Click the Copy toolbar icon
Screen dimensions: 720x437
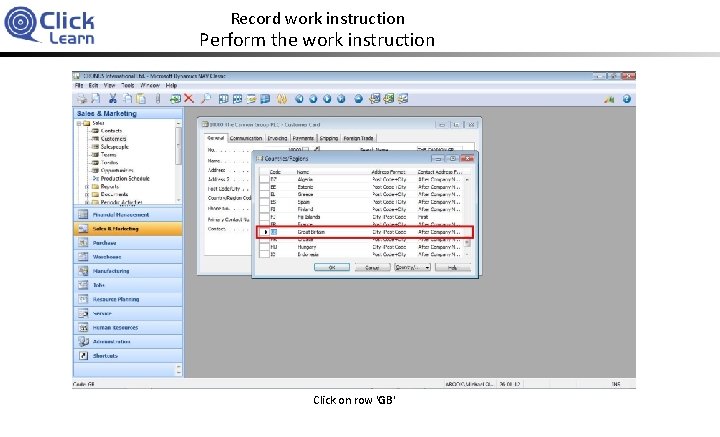coord(128,99)
